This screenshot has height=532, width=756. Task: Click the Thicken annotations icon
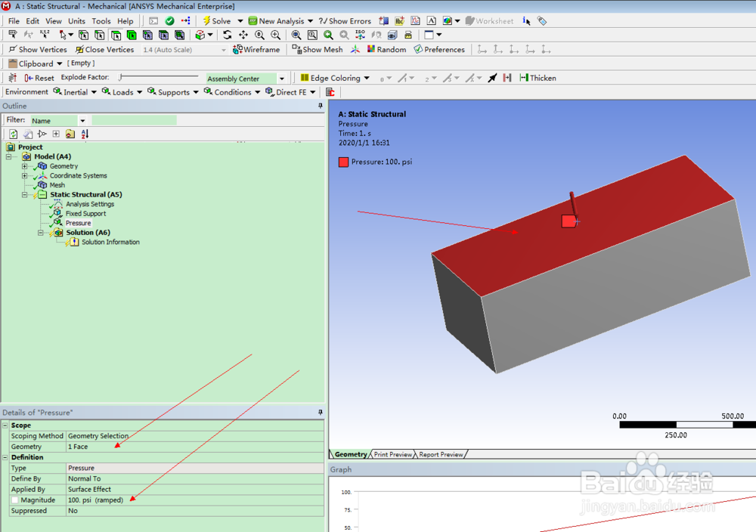point(538,78)
